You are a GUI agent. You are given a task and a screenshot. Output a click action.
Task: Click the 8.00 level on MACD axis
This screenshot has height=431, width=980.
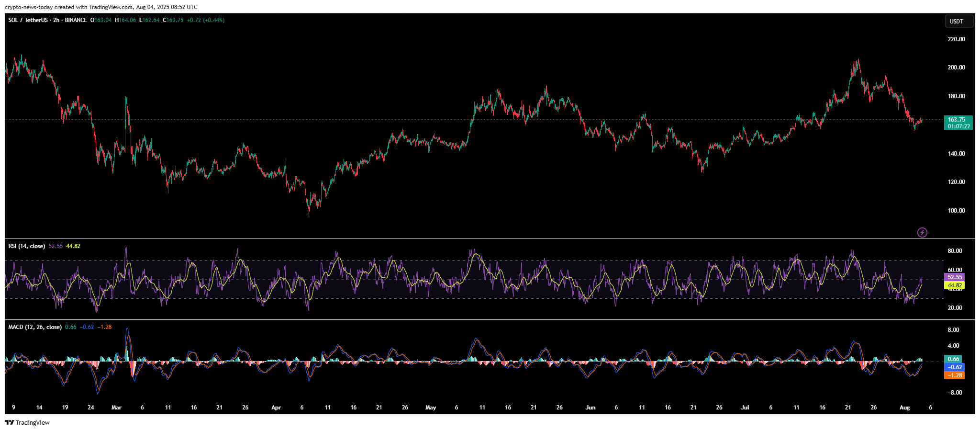pos(953,330)
